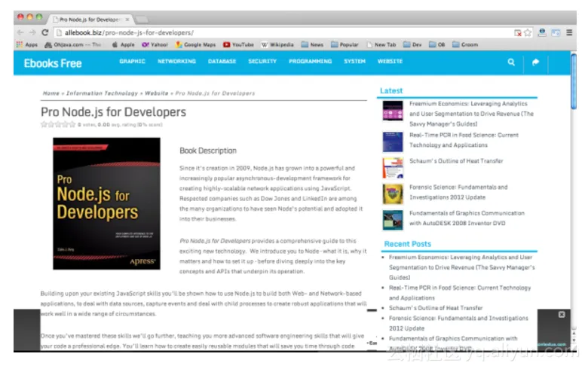Click the Information Technology breadcrumb link

pos(102,93)
